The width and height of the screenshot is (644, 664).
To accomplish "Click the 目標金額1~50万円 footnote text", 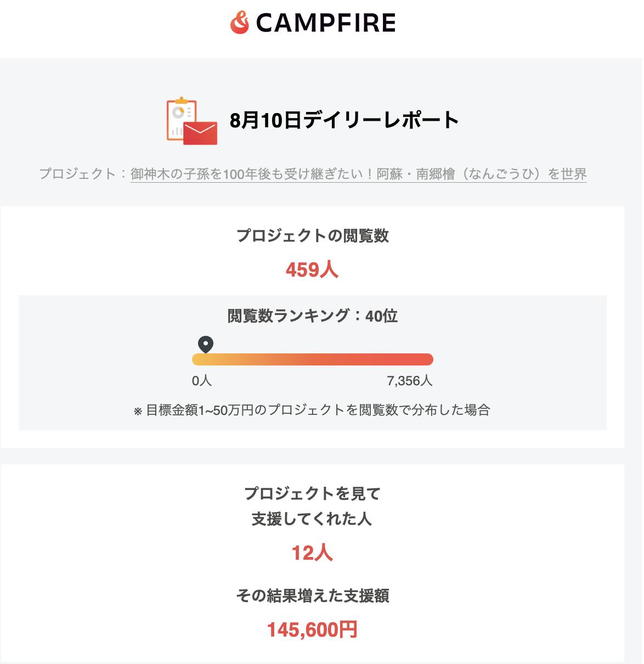I will [312, 410].
